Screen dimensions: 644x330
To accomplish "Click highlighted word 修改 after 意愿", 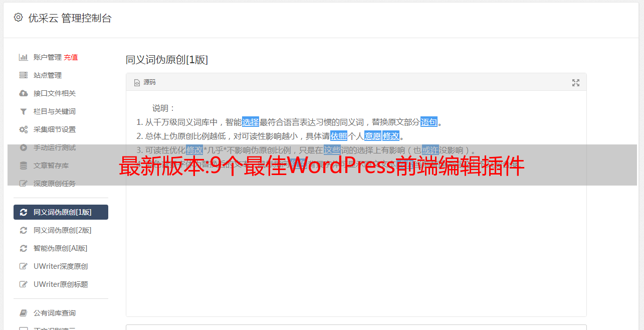I will pyautogui.click(x=391, y=136).
